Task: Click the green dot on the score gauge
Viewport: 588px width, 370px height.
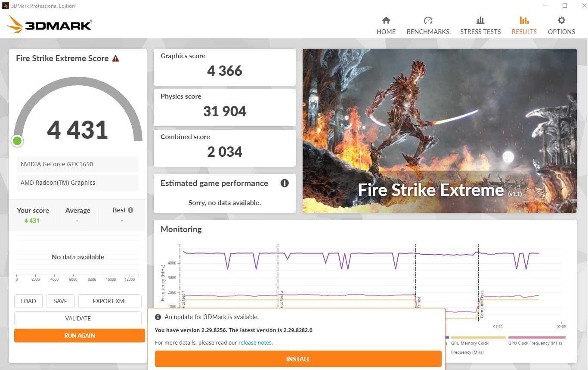Action: (x=17, y=141)
